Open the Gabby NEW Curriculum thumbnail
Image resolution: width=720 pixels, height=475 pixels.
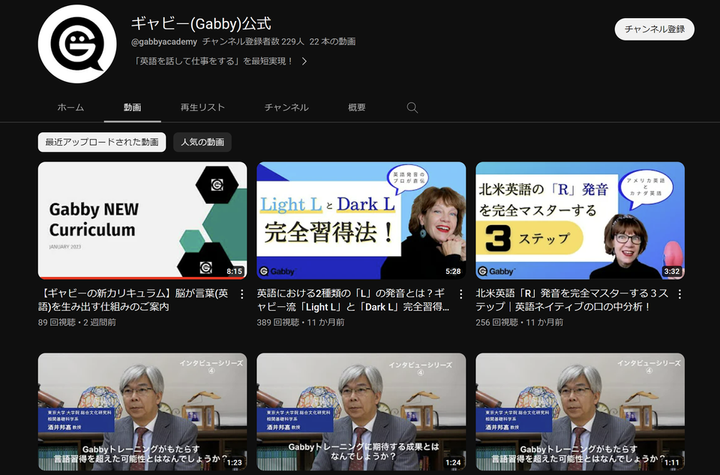pyautogui.click(x=142, y=220)
